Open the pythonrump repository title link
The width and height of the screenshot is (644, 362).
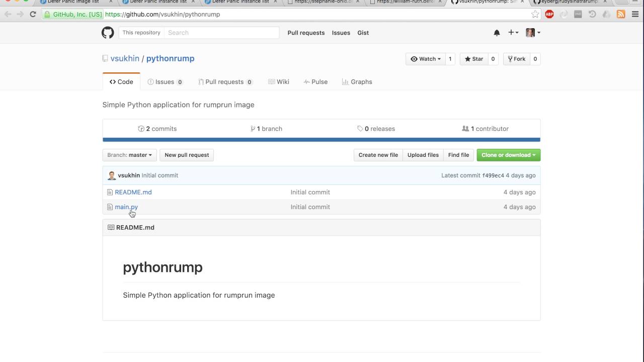(x=170, y=58)
